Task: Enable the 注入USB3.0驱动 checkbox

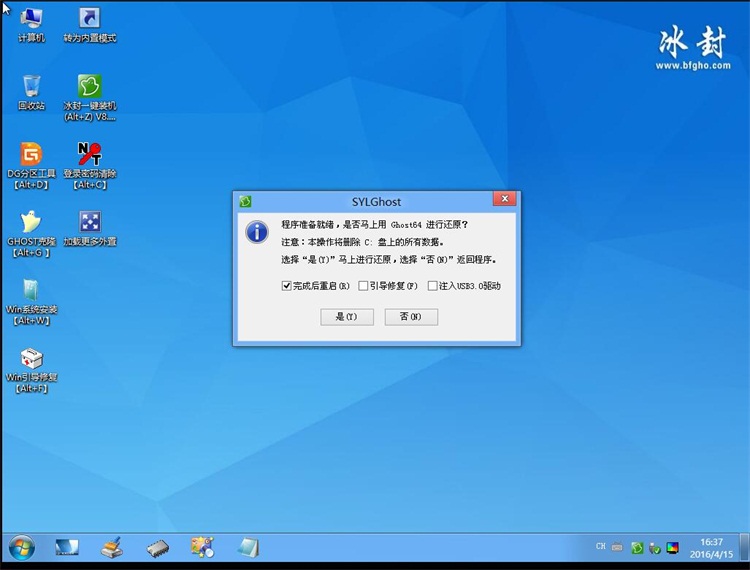Action: click(432, 286)
